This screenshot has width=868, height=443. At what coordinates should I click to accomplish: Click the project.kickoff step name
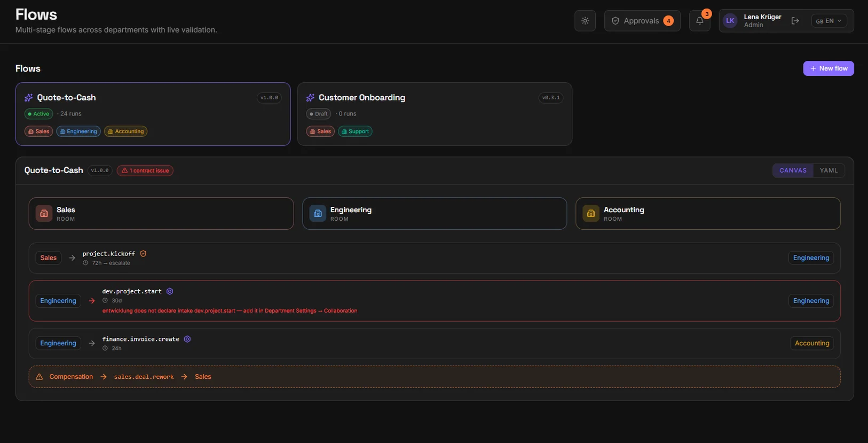pyautogui.click(x=109, y=254)
